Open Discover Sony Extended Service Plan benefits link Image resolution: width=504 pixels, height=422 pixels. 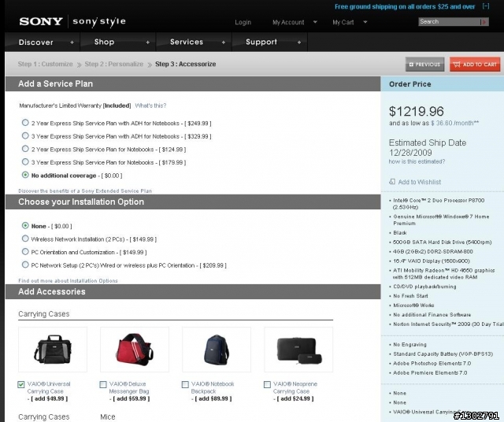tap(85, 191)
